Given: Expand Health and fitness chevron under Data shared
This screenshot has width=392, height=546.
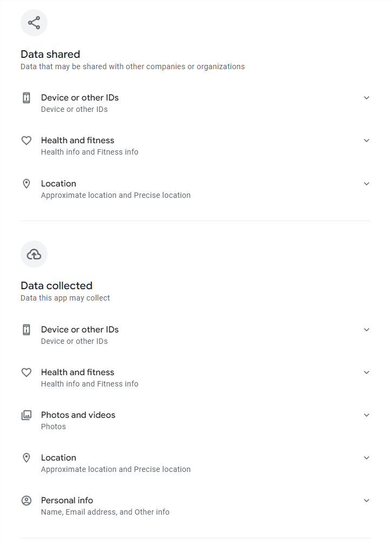Looking at the screenshot, I should [x=367, y=141].
